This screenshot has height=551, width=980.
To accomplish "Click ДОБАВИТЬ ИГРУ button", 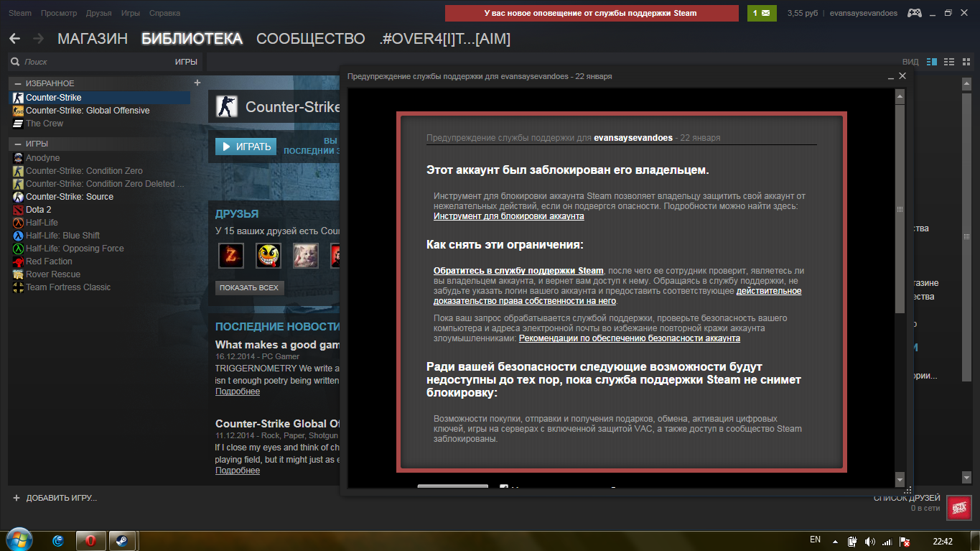I will (x=55, y=498).
